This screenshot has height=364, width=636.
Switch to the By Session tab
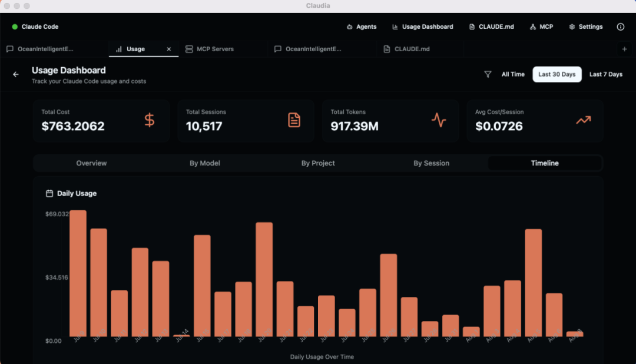click(x=431, y=163)
